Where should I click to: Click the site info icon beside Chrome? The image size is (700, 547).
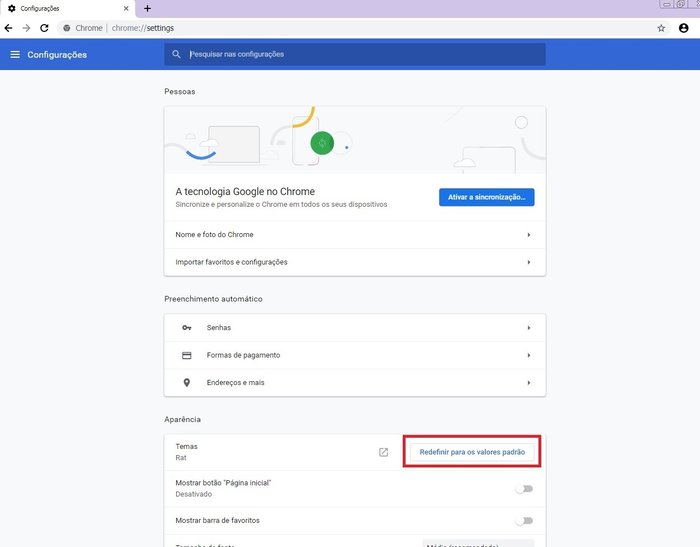point(67,28)
